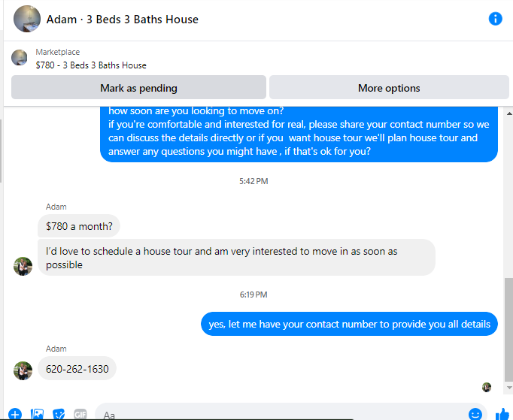Open the sticker picker icon
513x420 pixels.
point(59,414)
